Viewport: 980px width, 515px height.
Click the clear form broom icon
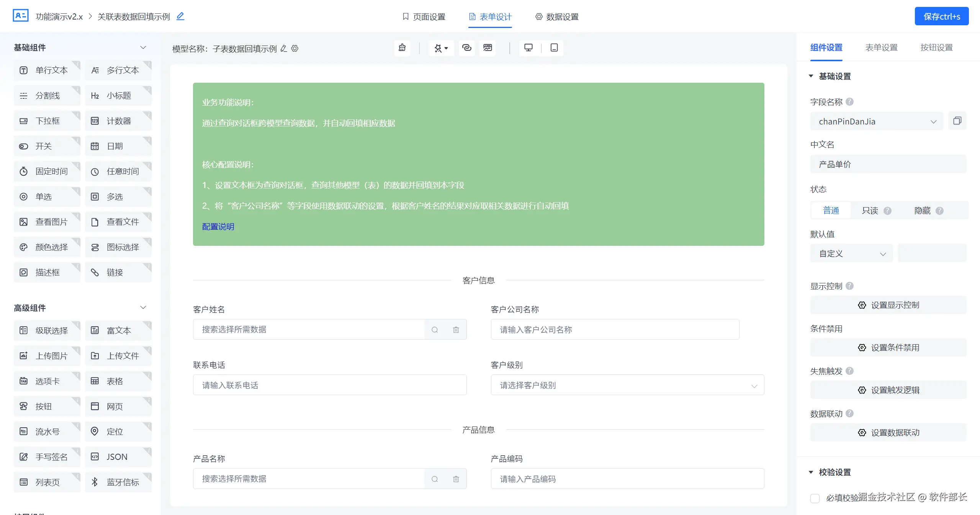402,48
